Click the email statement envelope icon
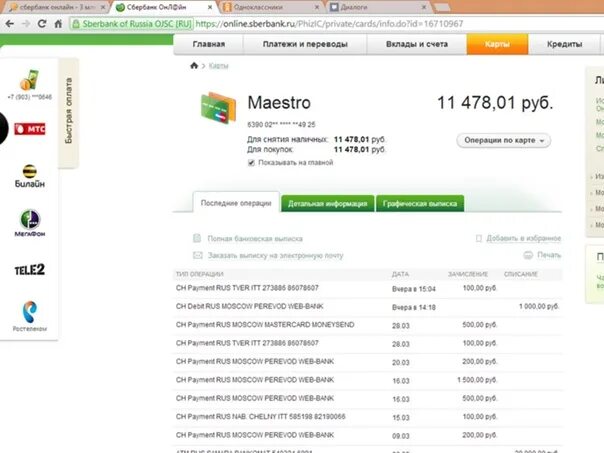 coord(198,255)
